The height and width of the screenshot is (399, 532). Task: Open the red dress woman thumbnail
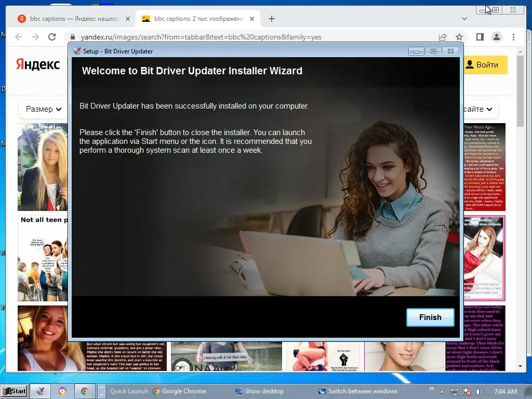pyautogui.click(x=485, y=258)
